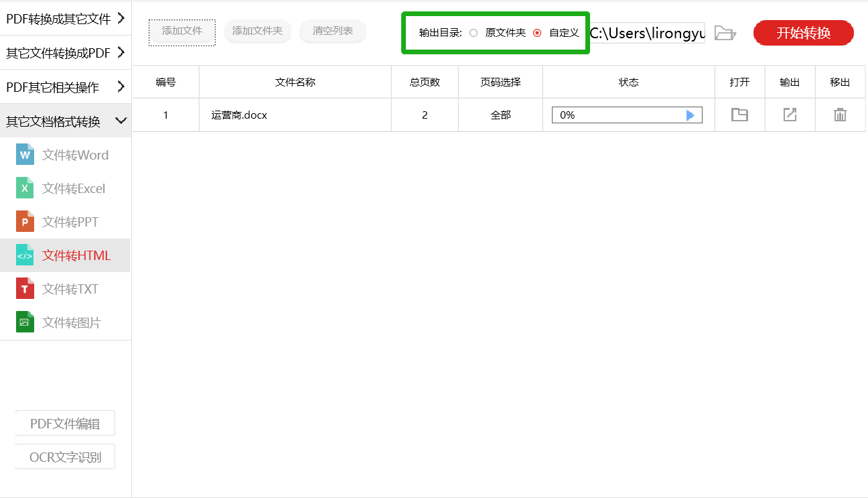Click the folder browse icon beside path

(x=725, y=33)
